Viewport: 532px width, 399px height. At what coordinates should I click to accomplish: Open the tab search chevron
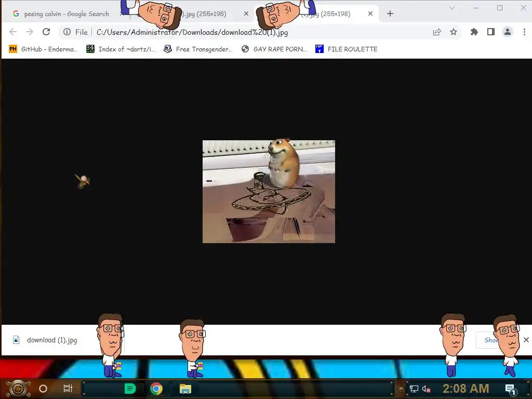pos(452,7)
